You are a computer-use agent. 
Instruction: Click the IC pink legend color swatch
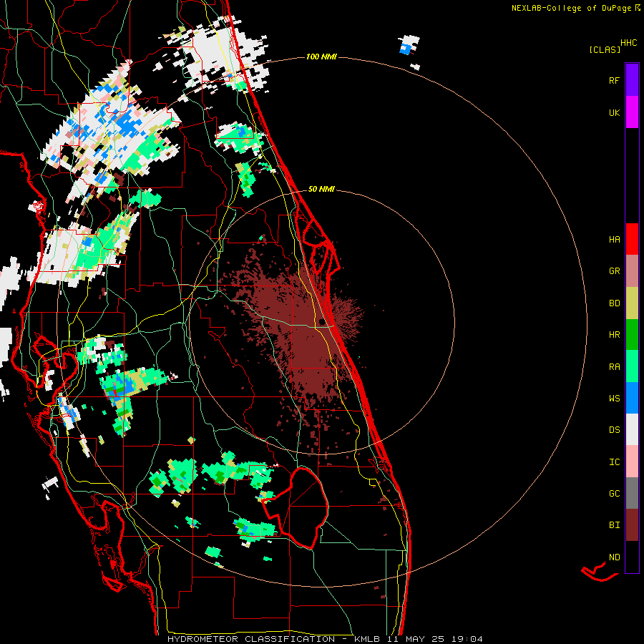(x=632, y=462)
